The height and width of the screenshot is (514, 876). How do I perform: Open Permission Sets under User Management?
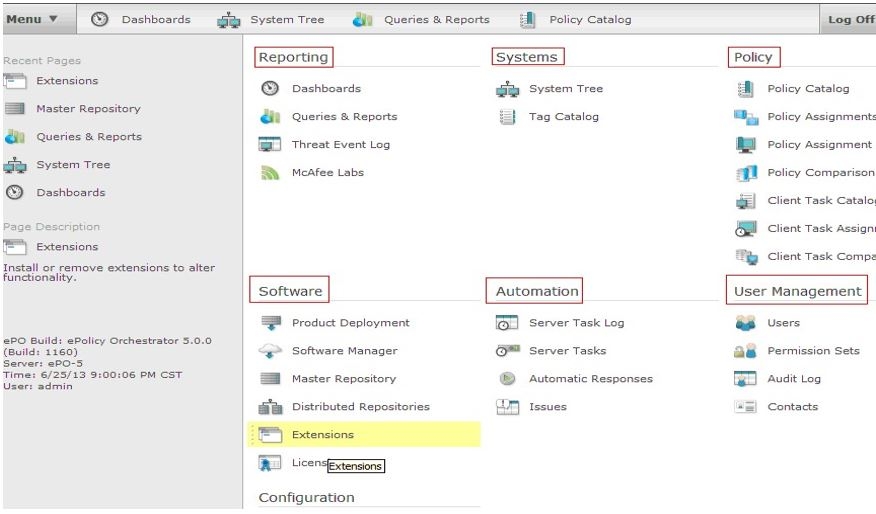813,351
